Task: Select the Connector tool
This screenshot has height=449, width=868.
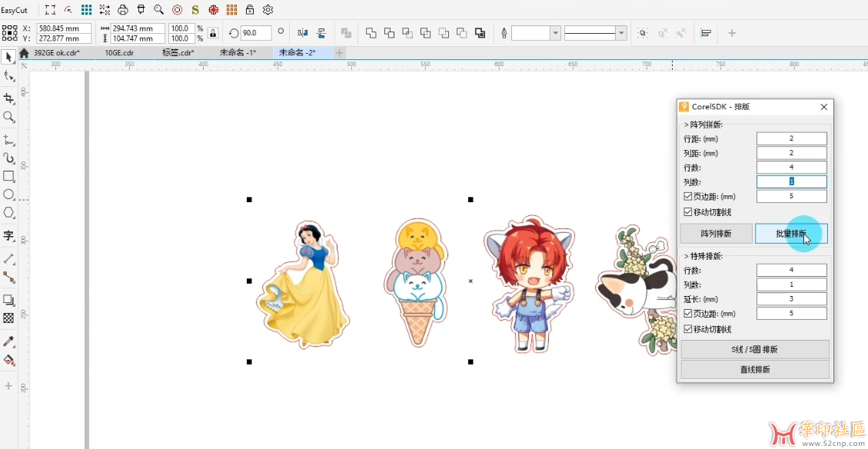Action: 8,277
